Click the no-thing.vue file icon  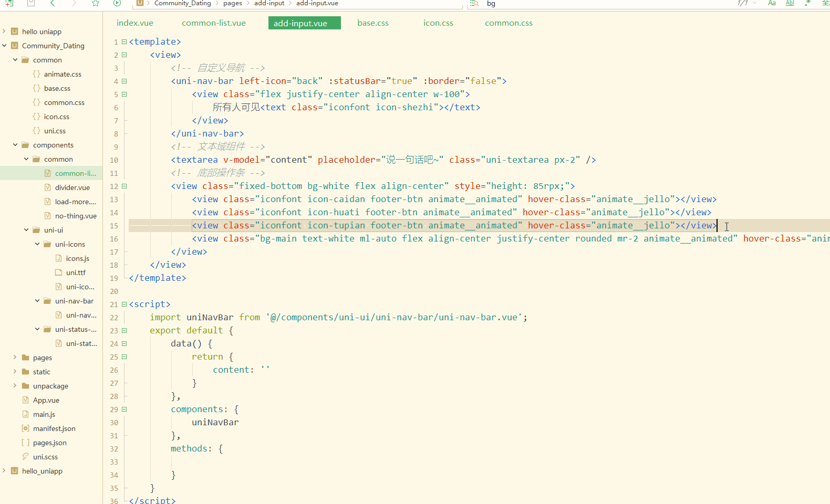coord(48,216)
